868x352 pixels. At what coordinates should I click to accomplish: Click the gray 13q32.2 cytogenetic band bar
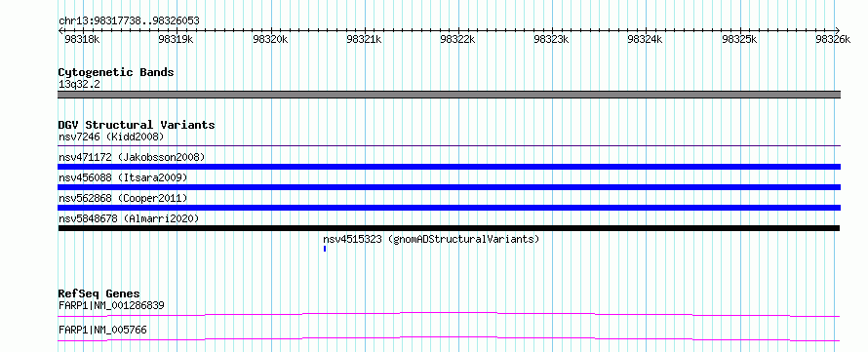click(449, 95)
